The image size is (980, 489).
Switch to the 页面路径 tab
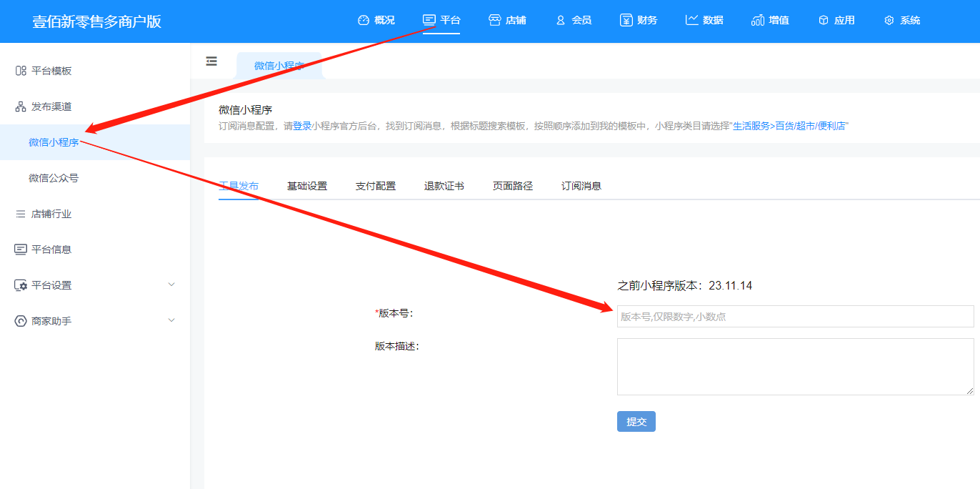click(x=513, y=186)
